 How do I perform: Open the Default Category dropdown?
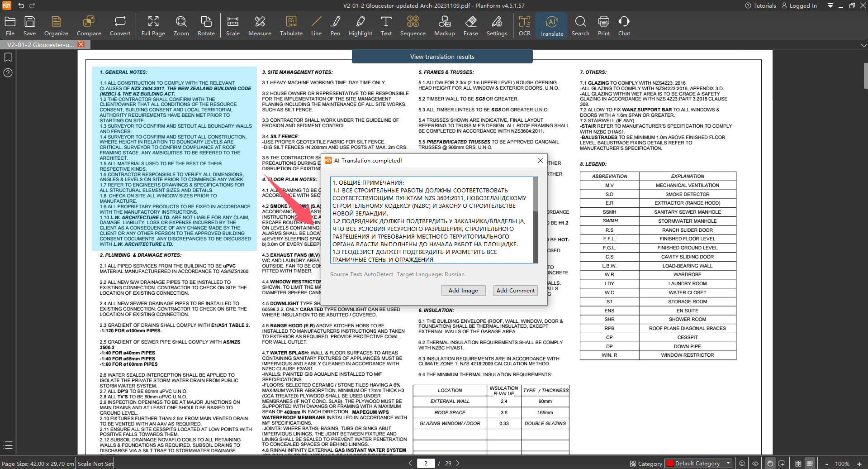pyautogui.click(x=698, y=464)
